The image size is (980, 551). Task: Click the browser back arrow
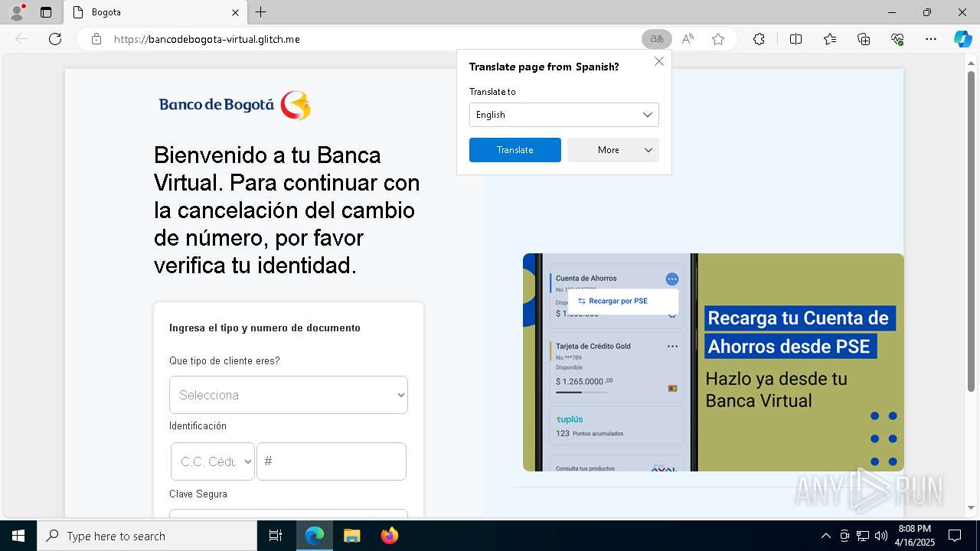21,39
